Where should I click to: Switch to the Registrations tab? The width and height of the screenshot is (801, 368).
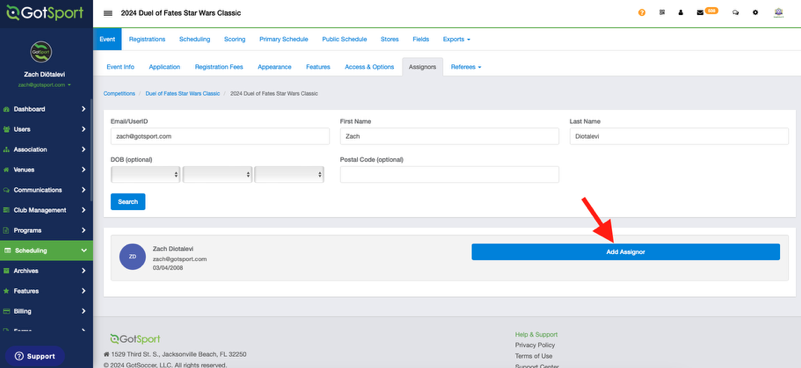coord(147,39)
